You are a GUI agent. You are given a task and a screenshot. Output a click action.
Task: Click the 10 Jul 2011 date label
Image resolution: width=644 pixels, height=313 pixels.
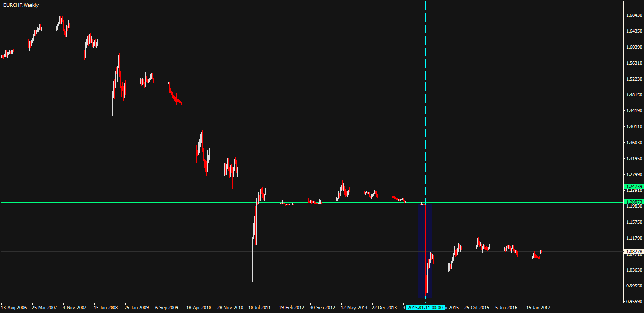tap(260, 307)
